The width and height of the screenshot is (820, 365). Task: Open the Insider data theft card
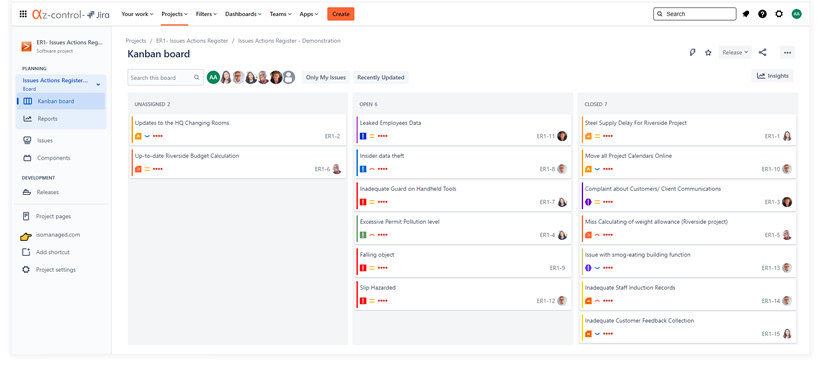pyautogui.click(x=463, y=163)
